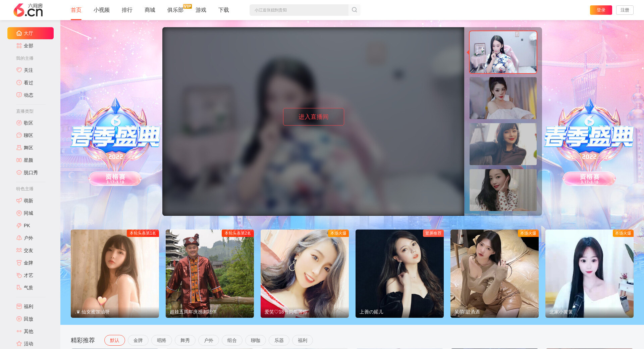644x349 pixels.
Task: Select the 金牌 filter pill
Action: 138,340
